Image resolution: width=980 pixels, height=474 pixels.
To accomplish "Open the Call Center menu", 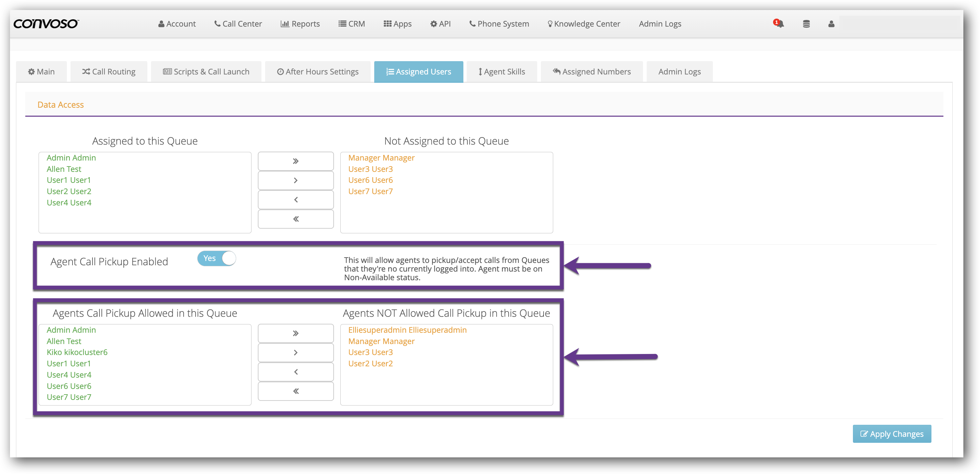I will (x=238, y=24).
